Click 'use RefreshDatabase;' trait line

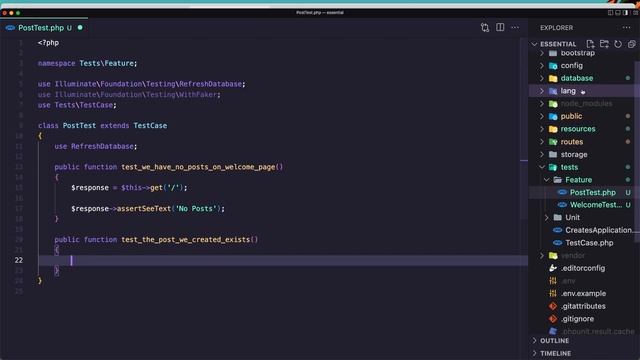tap(96, 146)
